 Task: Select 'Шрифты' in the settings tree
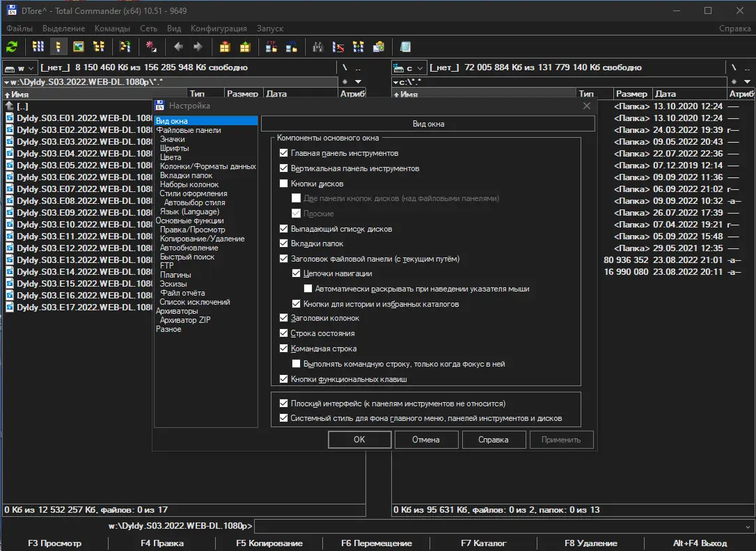click(x=174, y=148)
